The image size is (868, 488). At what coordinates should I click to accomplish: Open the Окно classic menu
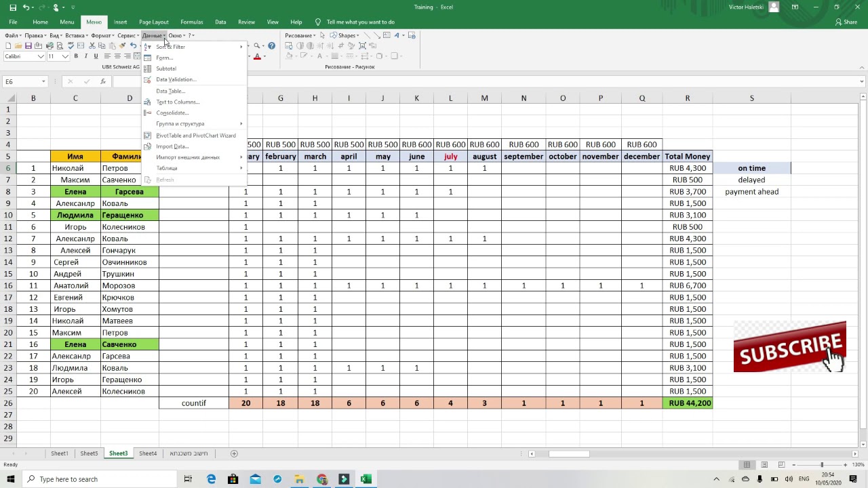[177, 35]
